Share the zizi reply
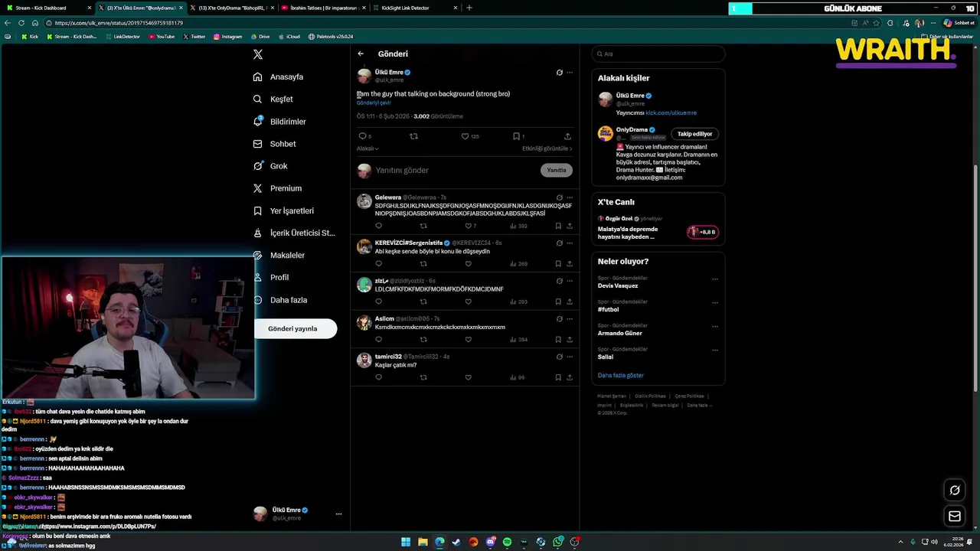The image size is (980, 551). [569, 302]
